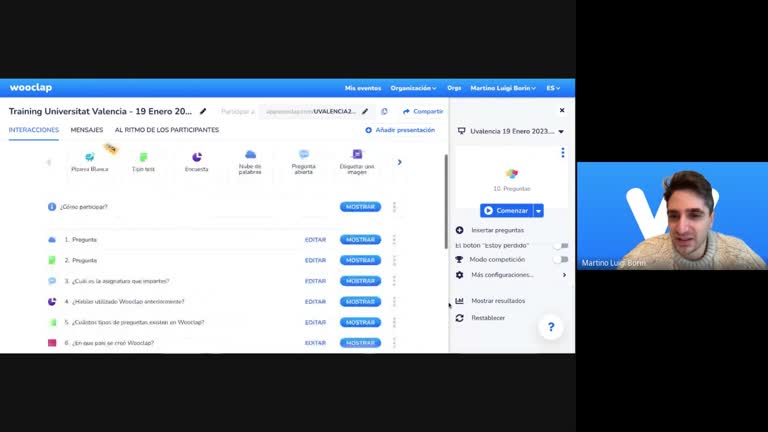Screen dimensions: 768x432
Task: Click the Mostrar resultados chart icon
Action: point(459,301)
